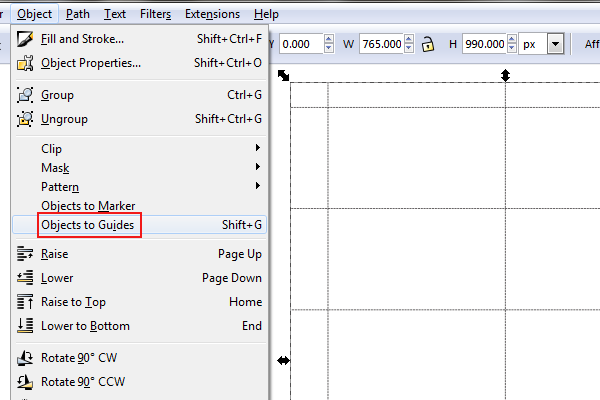Click the Raise to Top icon

pyautogui.click(x=25, y=302)
